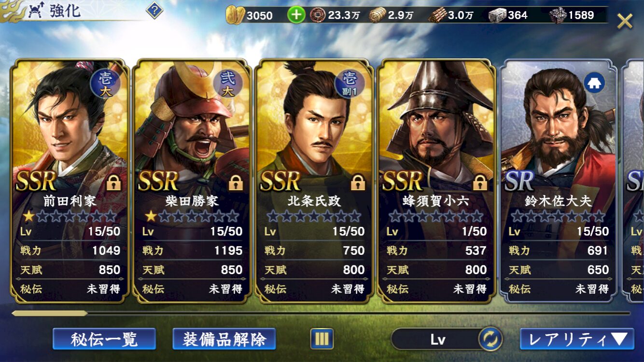The image size is (644, 362).
Task: Toggle lock on 前田利家 card
Action: [113, 182]
